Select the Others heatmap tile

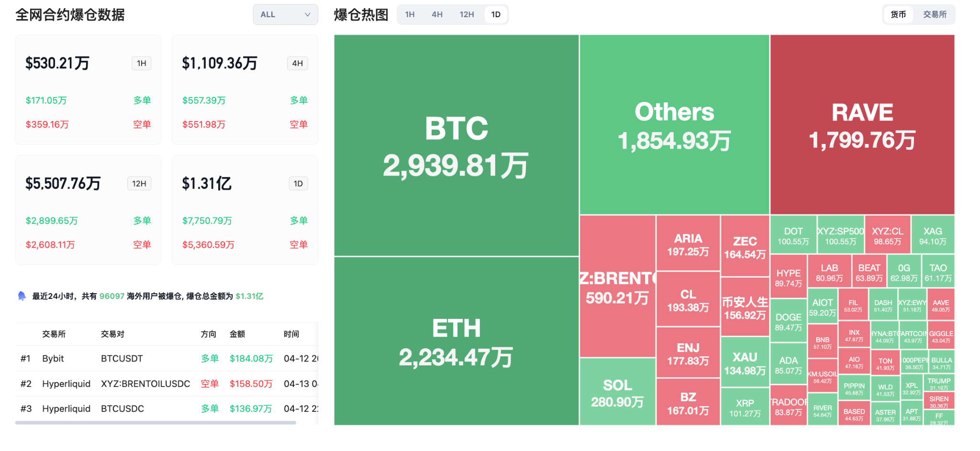point(674,125)
